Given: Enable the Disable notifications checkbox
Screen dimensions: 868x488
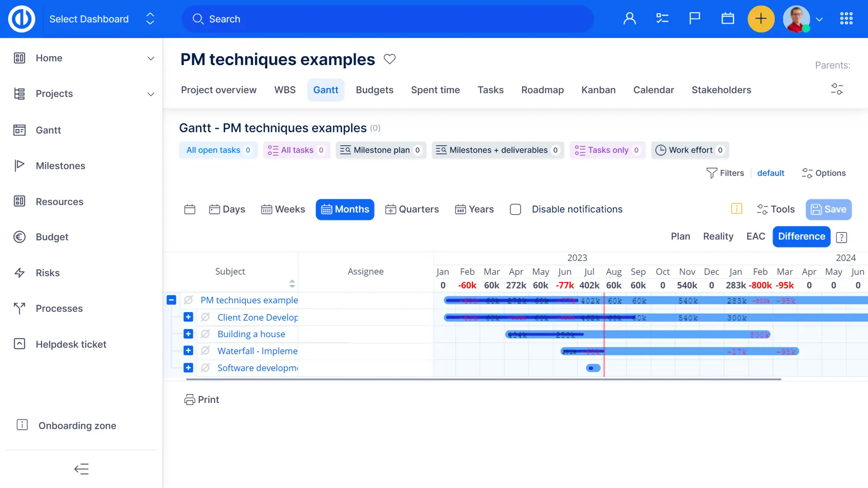Looking at the screenshot, I should click(x=515, y=209).
